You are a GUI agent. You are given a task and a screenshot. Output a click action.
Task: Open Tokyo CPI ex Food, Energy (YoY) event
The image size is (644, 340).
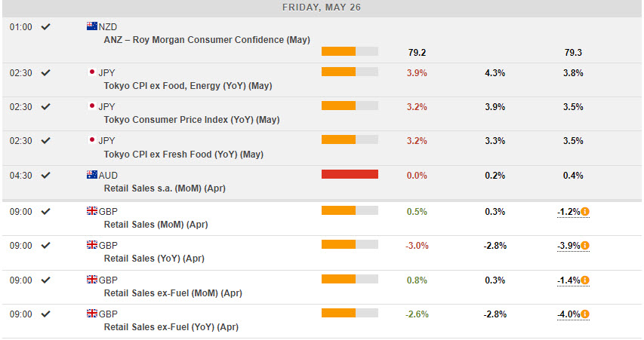point(187,86)
